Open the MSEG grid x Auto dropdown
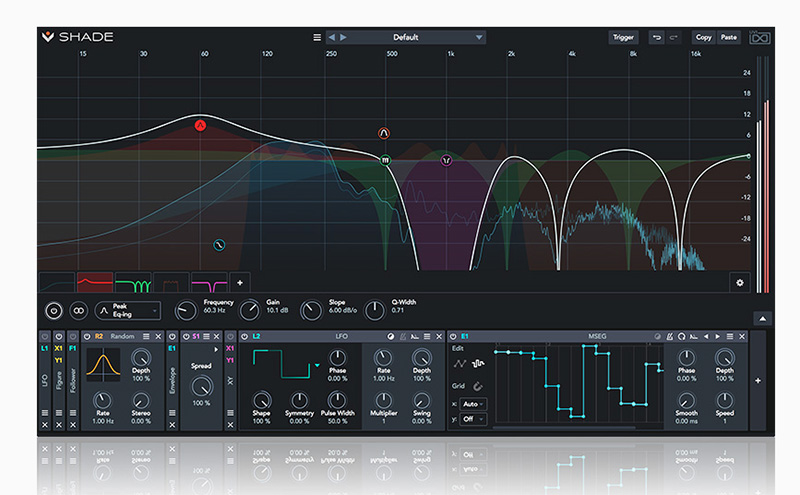Image resolution: width=800 pixels, height=495 pixels. (473, 404)
